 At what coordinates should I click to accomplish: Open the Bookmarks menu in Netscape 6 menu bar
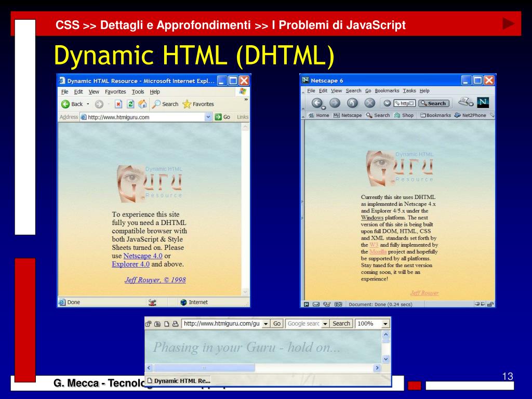click(387, 90)
